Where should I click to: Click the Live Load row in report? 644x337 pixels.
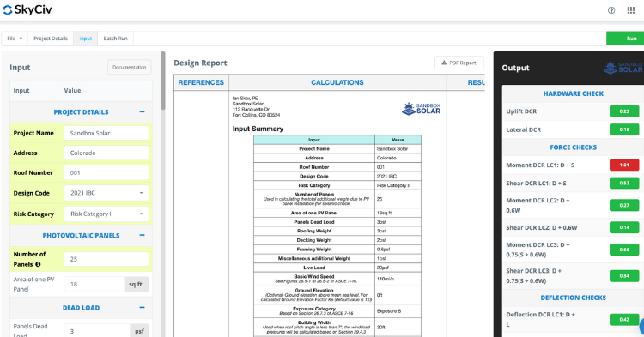click(x=337, y=268)
